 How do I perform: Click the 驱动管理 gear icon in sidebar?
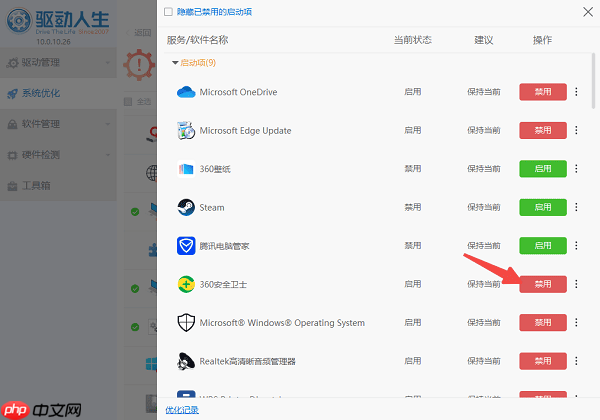click(13, 63)
